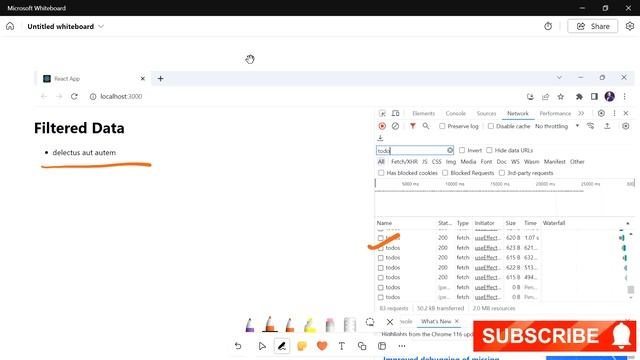Select the purple pen
640x360 pixels.
[x=250, y=324]
